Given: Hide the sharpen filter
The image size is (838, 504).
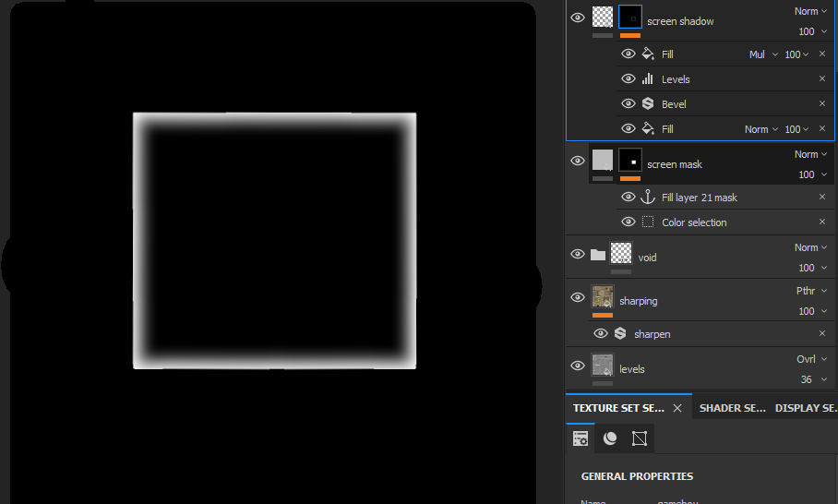Looking at the screenshot, I should click(x=601, y=333).
